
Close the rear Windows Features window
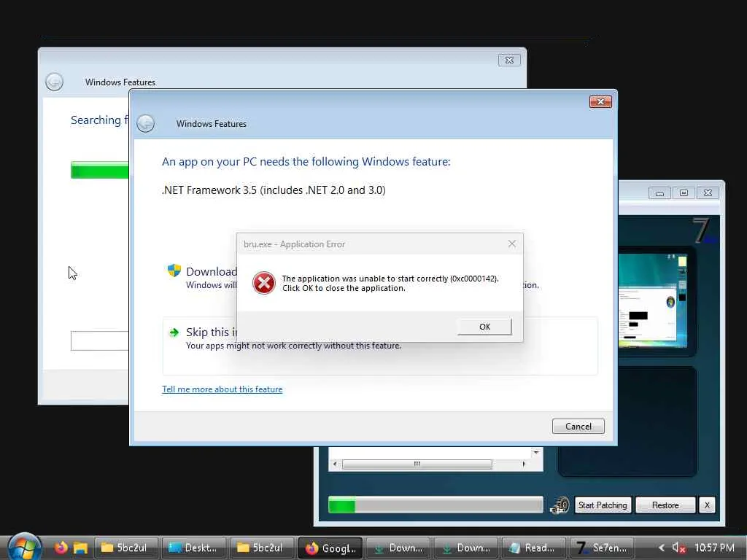[x=508, y=60]
